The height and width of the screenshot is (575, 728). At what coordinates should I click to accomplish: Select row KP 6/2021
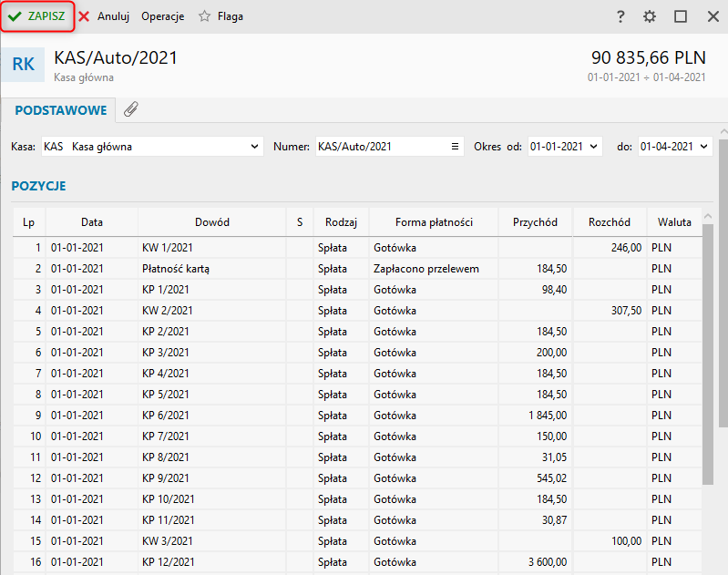(x=357, y=416)
